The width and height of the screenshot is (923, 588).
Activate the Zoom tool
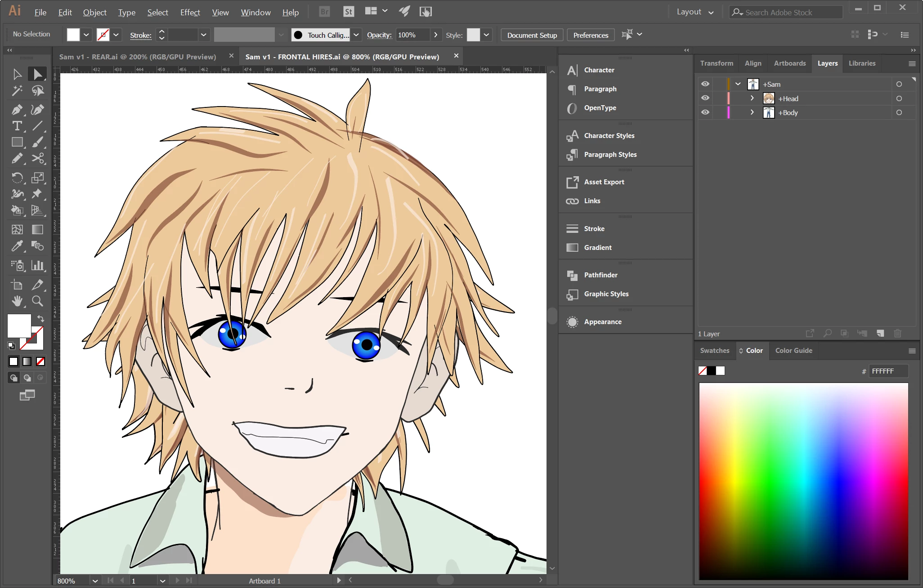[37, 301]
